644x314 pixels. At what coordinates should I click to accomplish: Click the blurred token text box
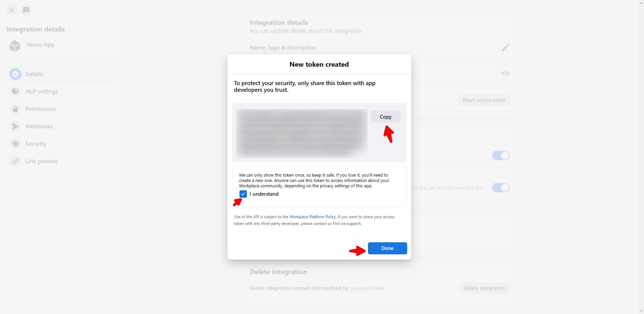point(302,133)
